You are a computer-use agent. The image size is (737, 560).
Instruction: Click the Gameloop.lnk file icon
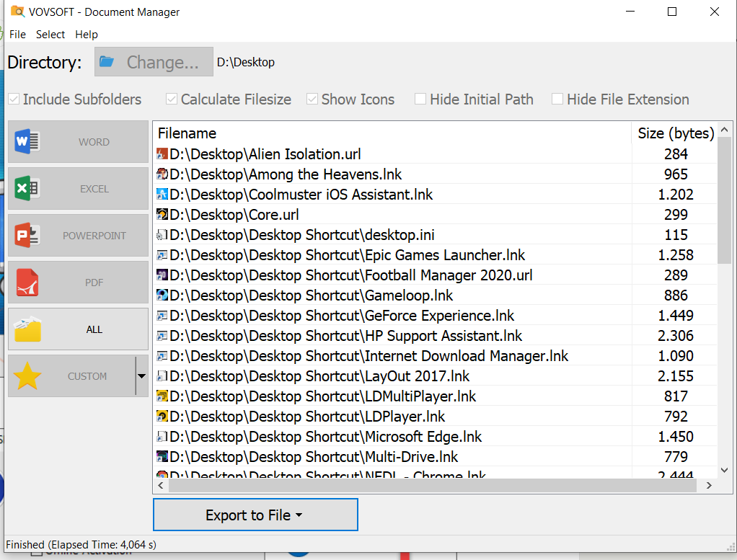[x=162, y=295]
